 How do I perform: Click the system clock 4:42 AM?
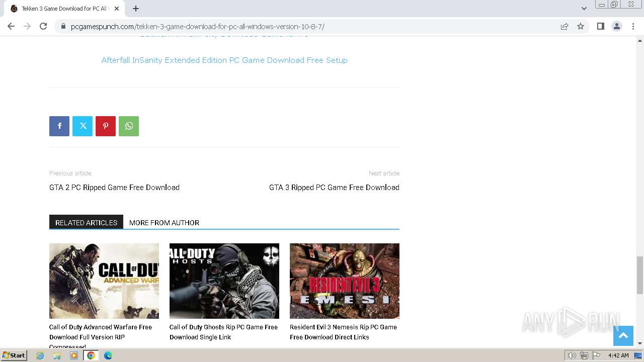click(x=618, y=355)
